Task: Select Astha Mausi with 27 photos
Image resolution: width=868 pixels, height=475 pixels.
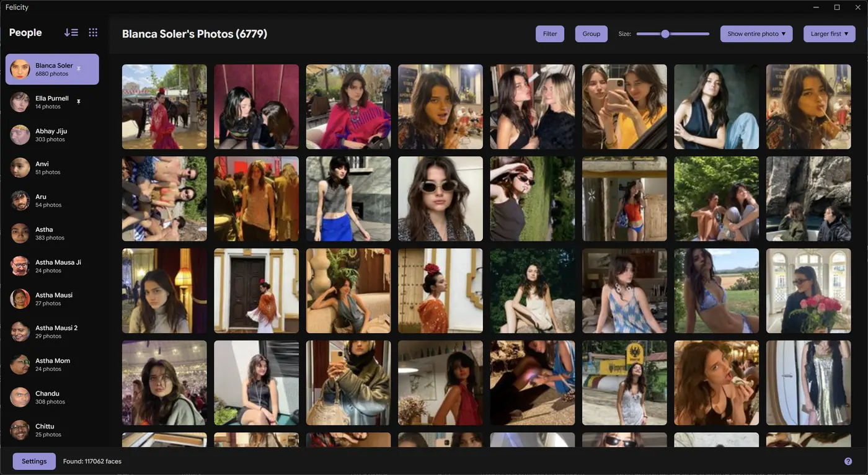Action: [x=52, y=299]
